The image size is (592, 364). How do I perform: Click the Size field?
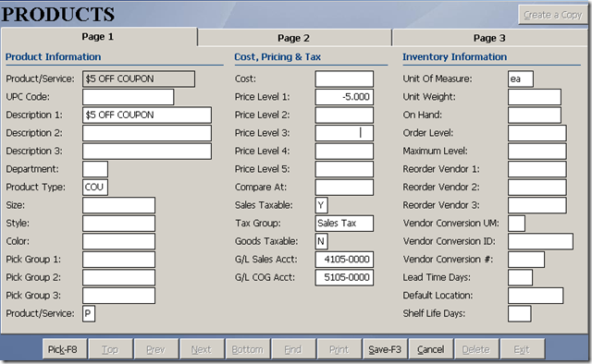(x=118, y=205)
